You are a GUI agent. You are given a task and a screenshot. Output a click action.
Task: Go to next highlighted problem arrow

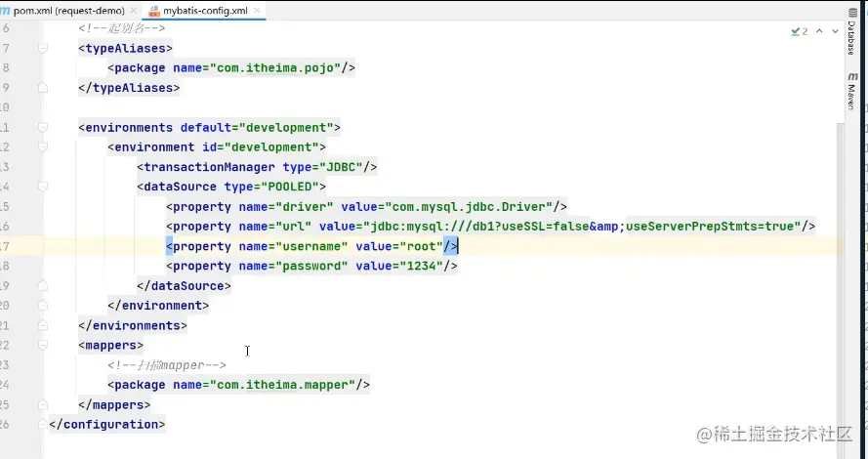coord(835,31)
